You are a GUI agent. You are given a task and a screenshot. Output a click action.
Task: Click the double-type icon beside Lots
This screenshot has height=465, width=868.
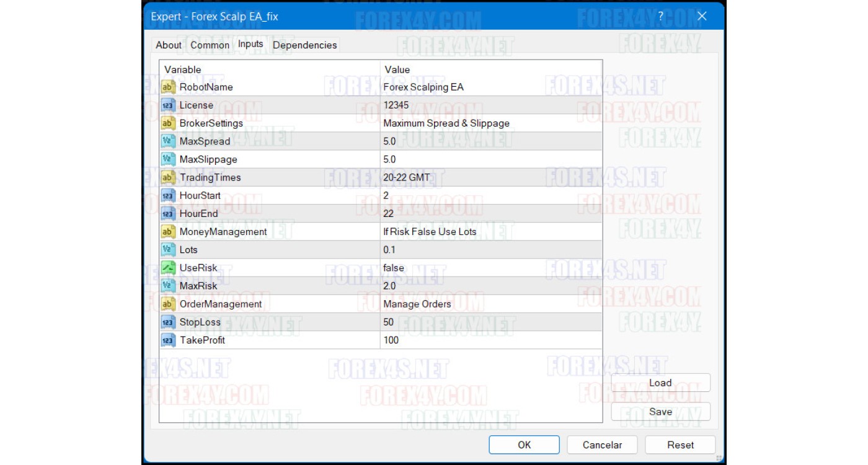click(x=168, y=250)
